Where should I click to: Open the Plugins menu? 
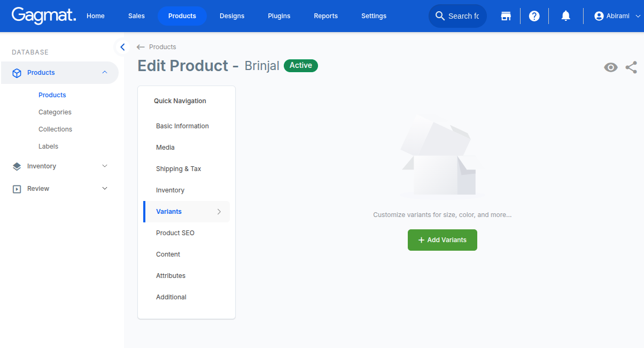coord(279,16)
